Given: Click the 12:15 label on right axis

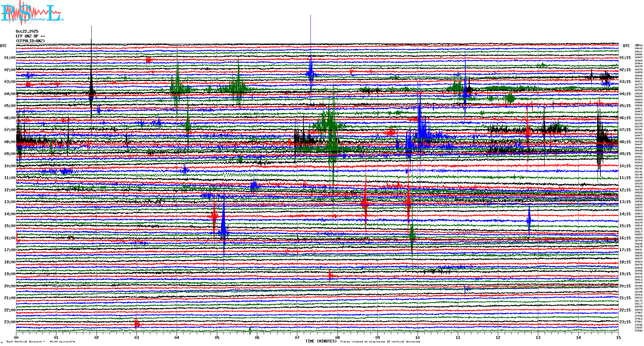Looking at the screenshot, I should pos(625,190).
